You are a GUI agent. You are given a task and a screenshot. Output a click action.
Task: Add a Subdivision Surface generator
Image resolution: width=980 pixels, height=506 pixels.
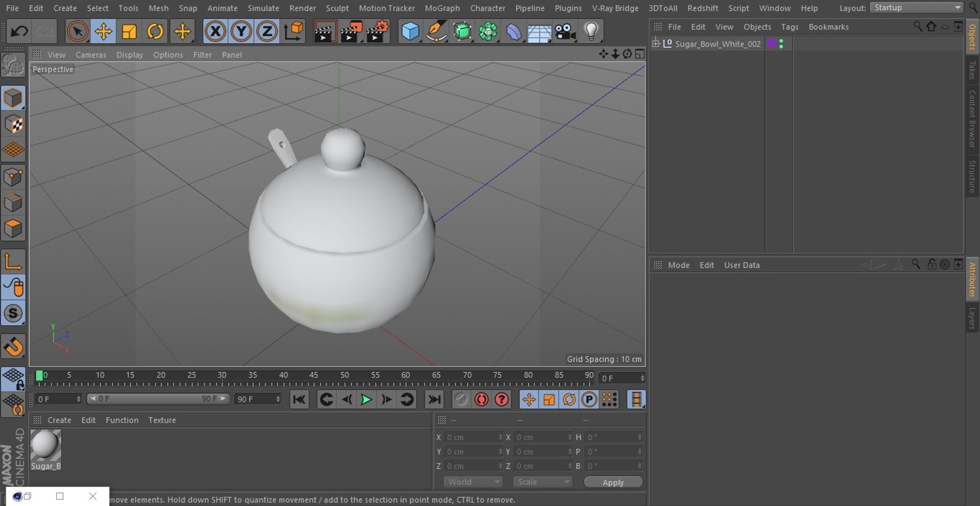point(462,32)
